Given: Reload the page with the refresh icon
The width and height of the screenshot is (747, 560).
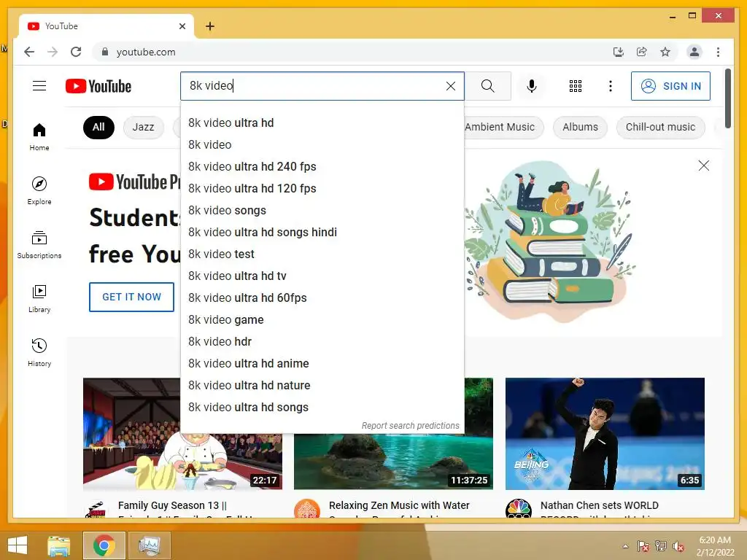Looking at the screenshot, I should [x=76, y=52].
